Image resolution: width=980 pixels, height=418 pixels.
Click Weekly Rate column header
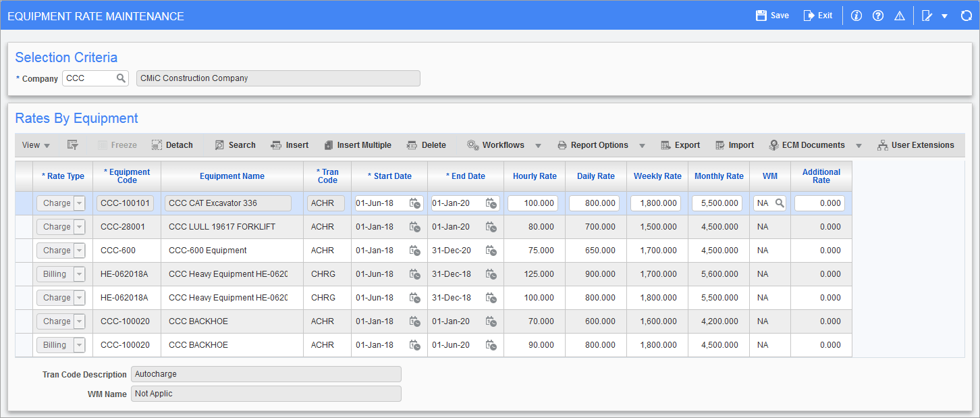pyautogui.click(x=657, y=176)
